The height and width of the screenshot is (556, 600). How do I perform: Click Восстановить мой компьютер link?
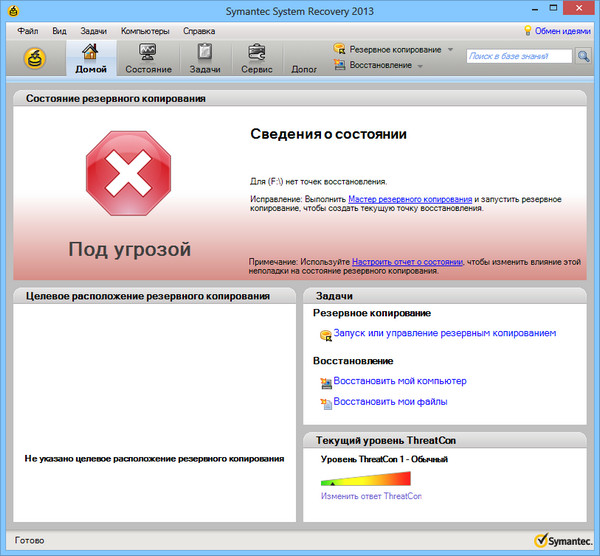coord(400,381)
